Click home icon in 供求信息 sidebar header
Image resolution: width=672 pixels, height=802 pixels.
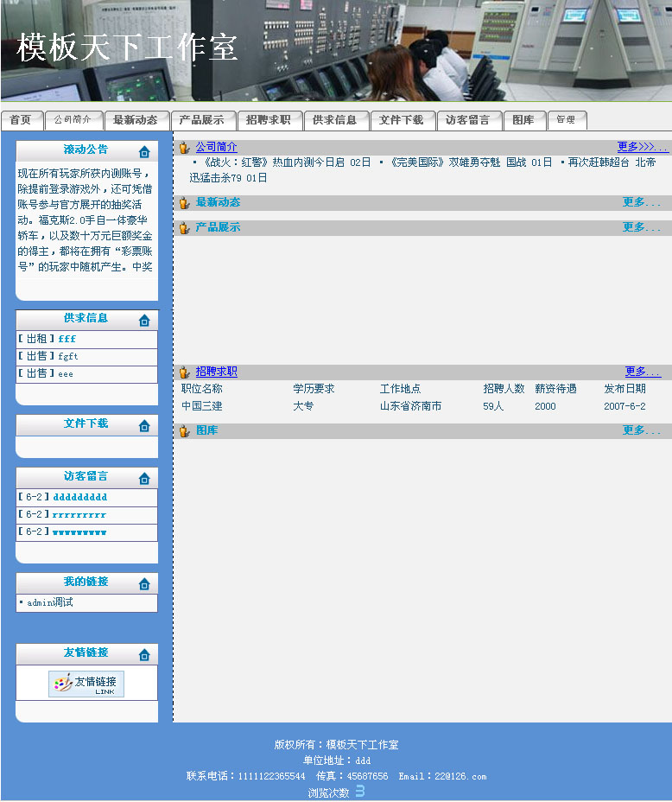coord(144,321)
